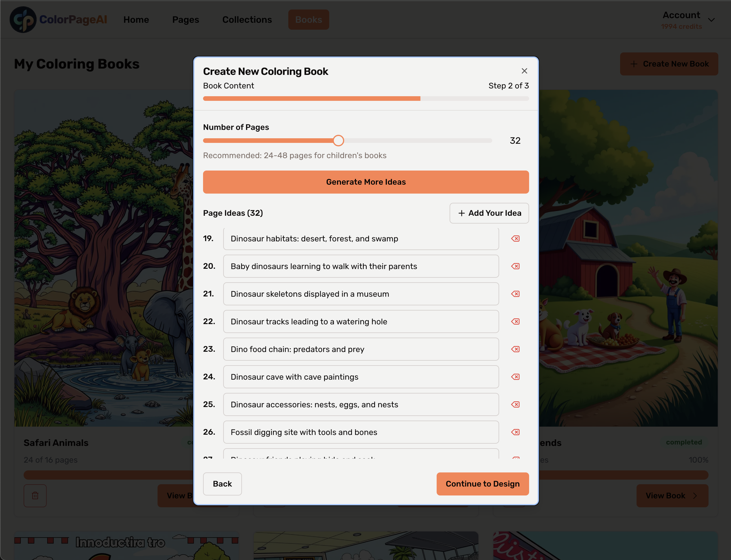Click delete icon on page 22

pyautogui.click(x=515, y=321)
